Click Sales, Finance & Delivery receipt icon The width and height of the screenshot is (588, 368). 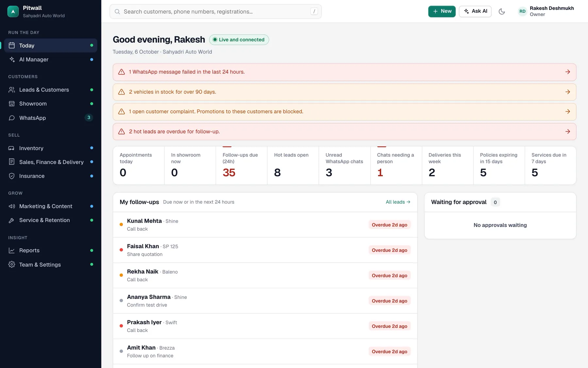click(x=12, y=162)
